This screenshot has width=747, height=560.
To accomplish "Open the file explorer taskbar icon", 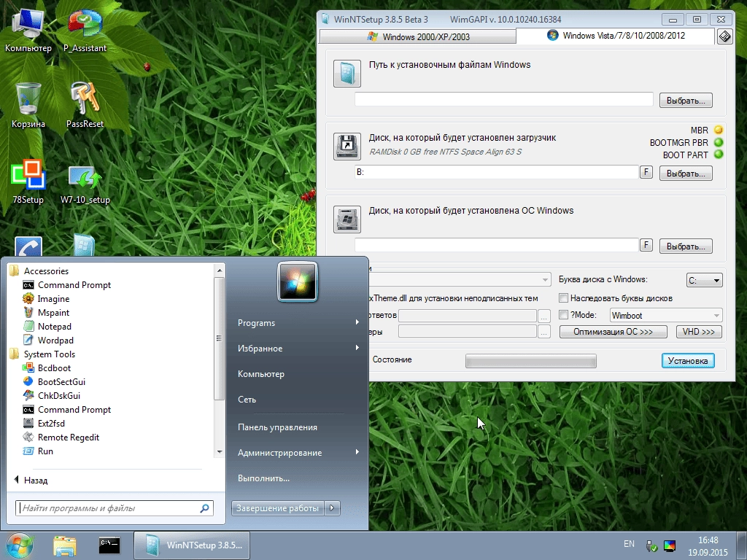I will [x=65, y=545].
